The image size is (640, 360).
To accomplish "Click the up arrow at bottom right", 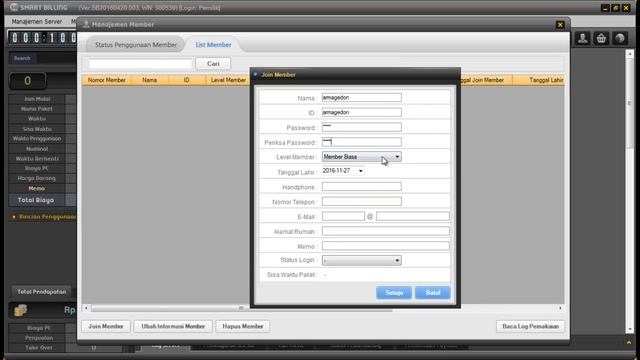I will (x=629, y=343).
